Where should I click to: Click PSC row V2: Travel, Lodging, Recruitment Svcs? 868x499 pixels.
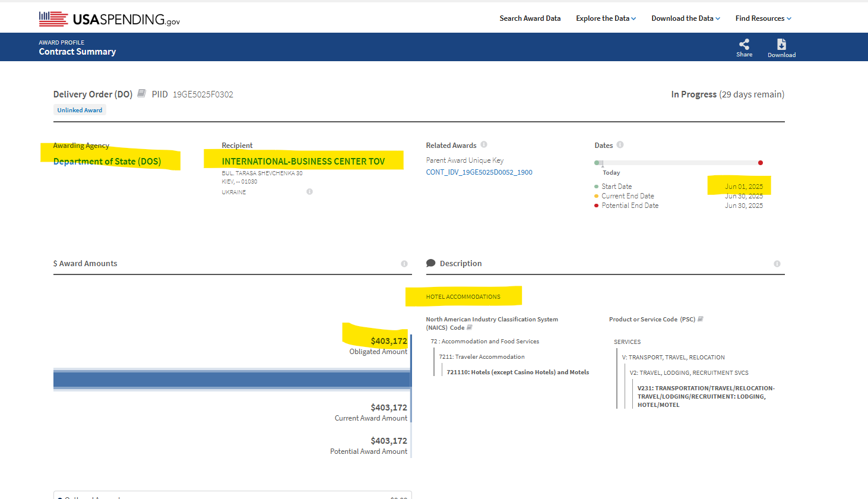click(689, 373)
